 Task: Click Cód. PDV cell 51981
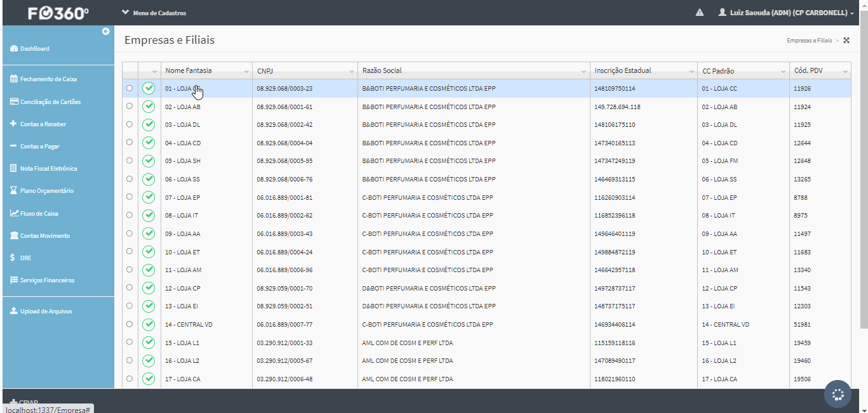click(802, 324)
